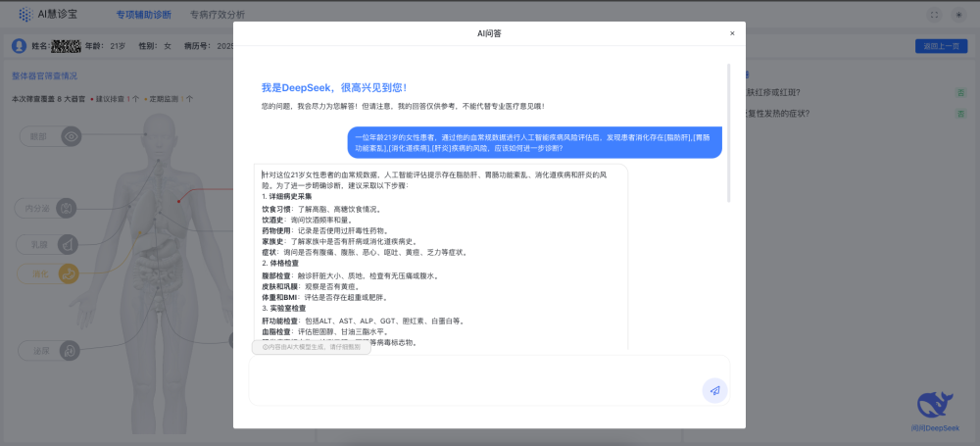Click the 肝功能检查 line in the answer

coord(364,322)
